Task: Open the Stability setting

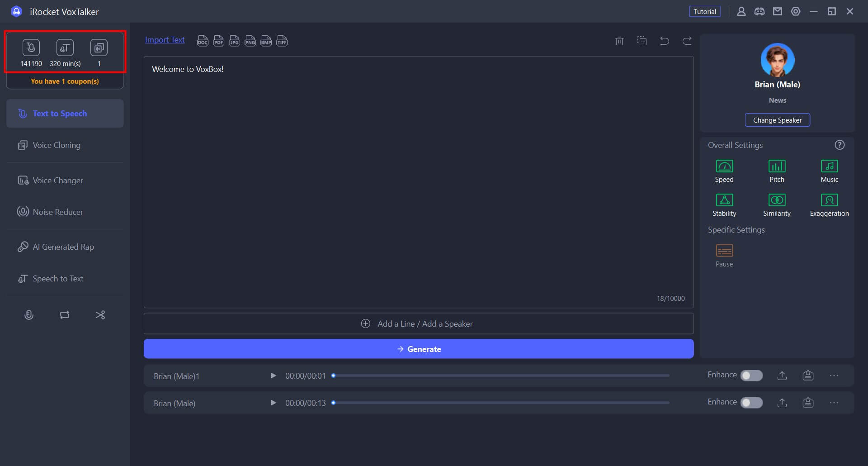Action: 724,205
